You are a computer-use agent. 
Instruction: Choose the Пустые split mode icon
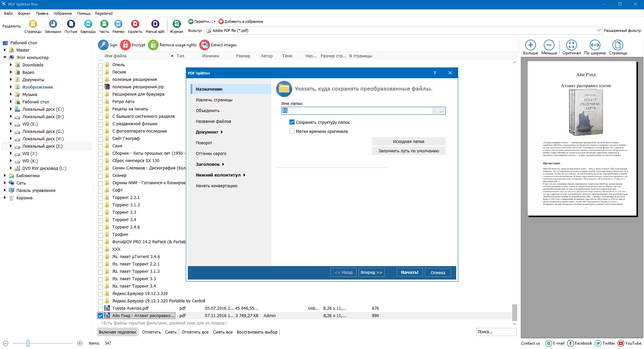[71, 26]
